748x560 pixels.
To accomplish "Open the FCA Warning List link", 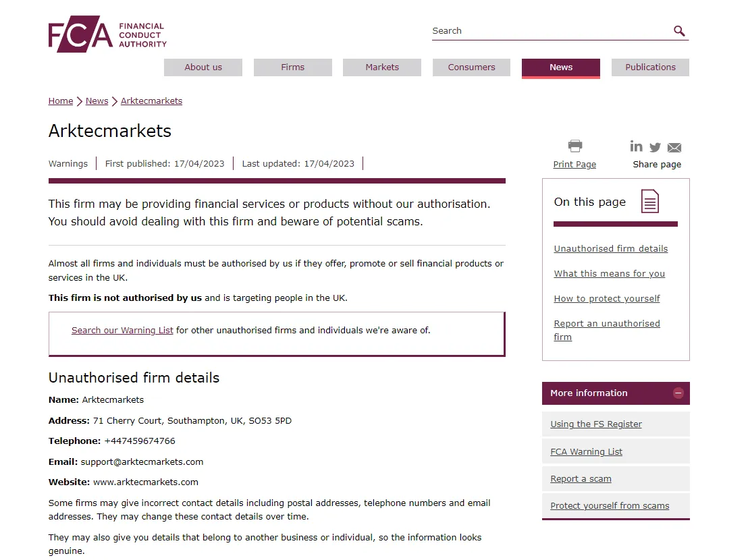I will 586,452.
